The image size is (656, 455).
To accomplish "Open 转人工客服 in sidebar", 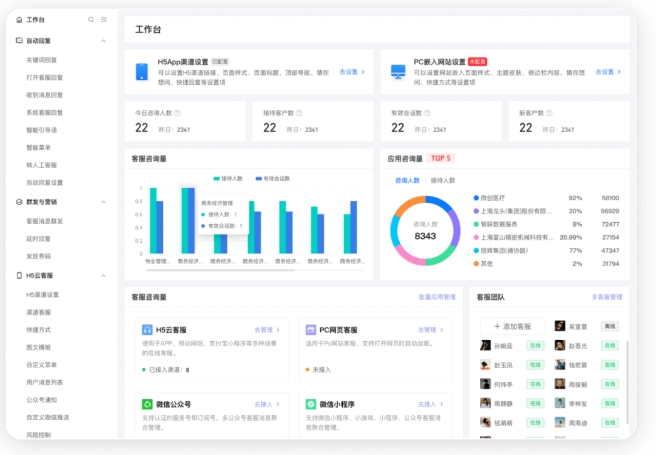I will tap(41, 165).
